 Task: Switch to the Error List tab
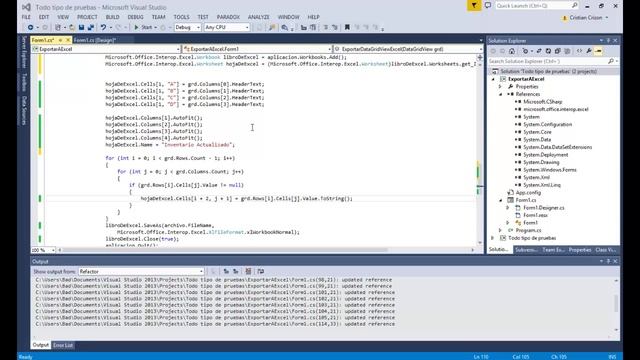(63, 345)
